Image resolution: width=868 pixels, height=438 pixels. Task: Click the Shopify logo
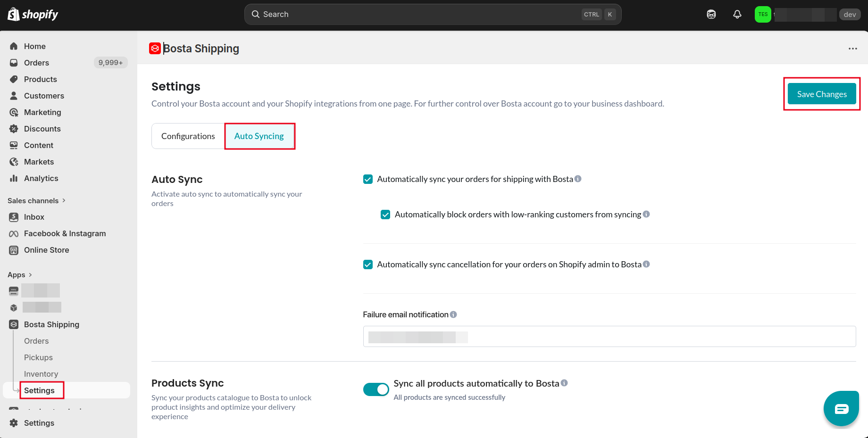[33, 15]
